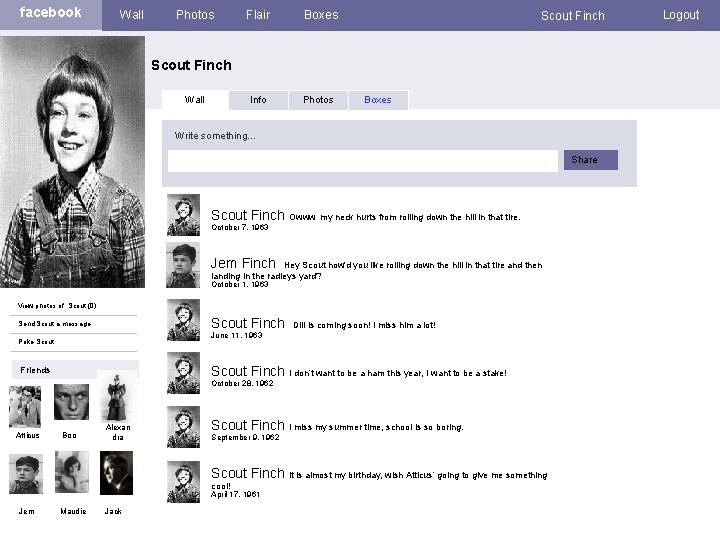Click avatar on June 11, 1963 post
Screen dimensions: 720x540
click(183, 320)
